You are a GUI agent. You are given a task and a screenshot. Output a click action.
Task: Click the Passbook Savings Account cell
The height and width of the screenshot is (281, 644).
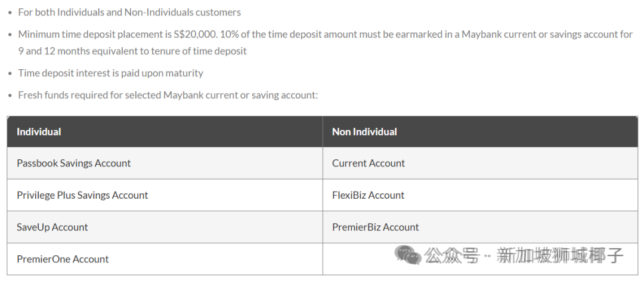coord(73,163)
